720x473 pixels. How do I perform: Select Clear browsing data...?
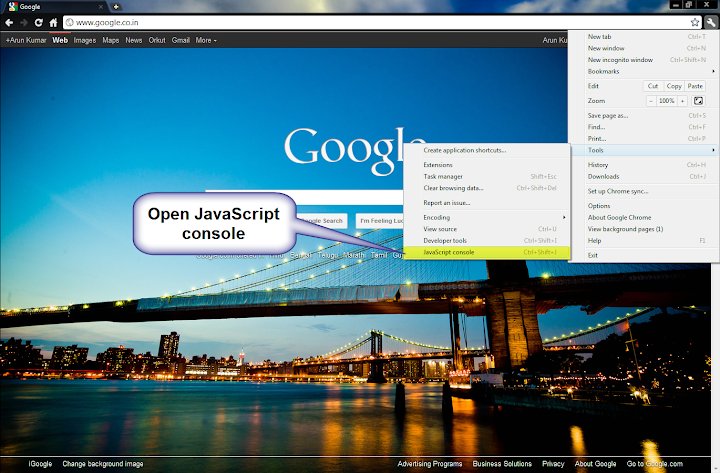pos(487,188)
